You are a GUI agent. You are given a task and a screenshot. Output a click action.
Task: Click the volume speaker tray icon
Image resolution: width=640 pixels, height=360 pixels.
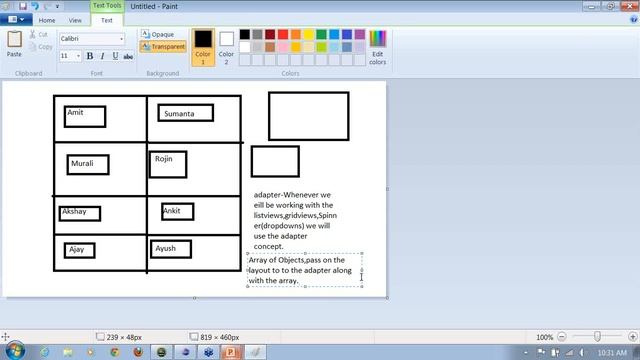(582, 352)
